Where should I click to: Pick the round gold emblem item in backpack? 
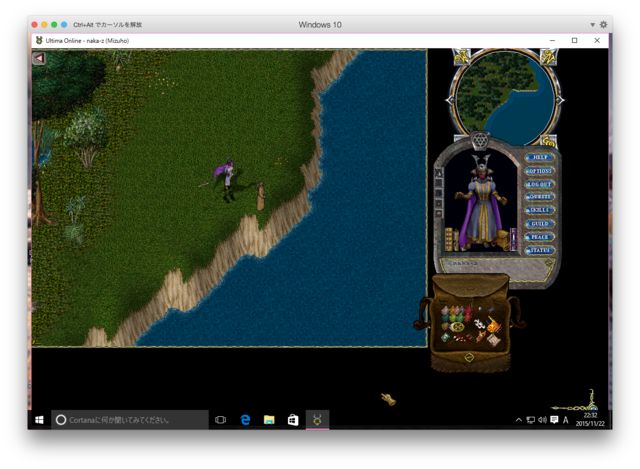click(457, 327)
